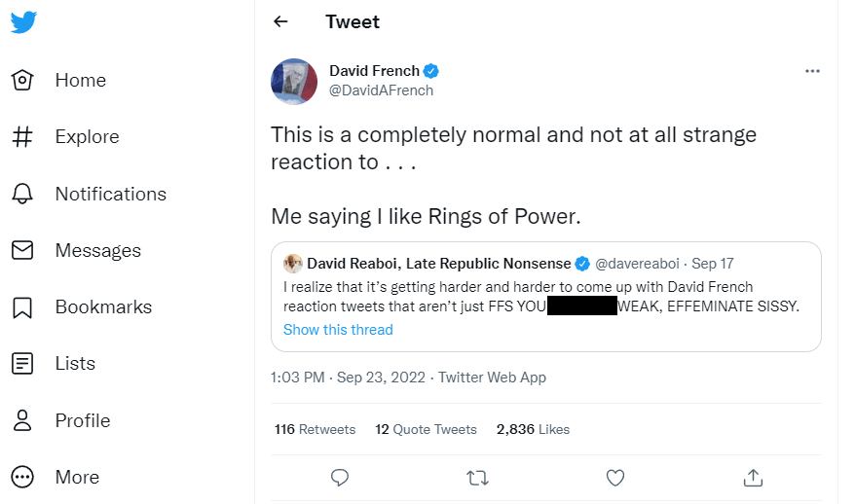The height and width of the screenshot is (504, 855).
Task: View the 116 Retweets list
Action: coord(315,429)
